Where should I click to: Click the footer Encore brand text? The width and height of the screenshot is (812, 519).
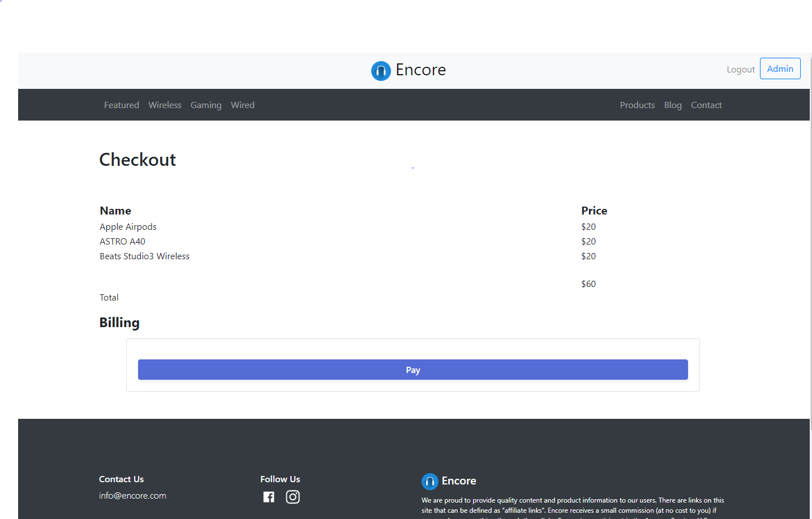click(459, 481)
